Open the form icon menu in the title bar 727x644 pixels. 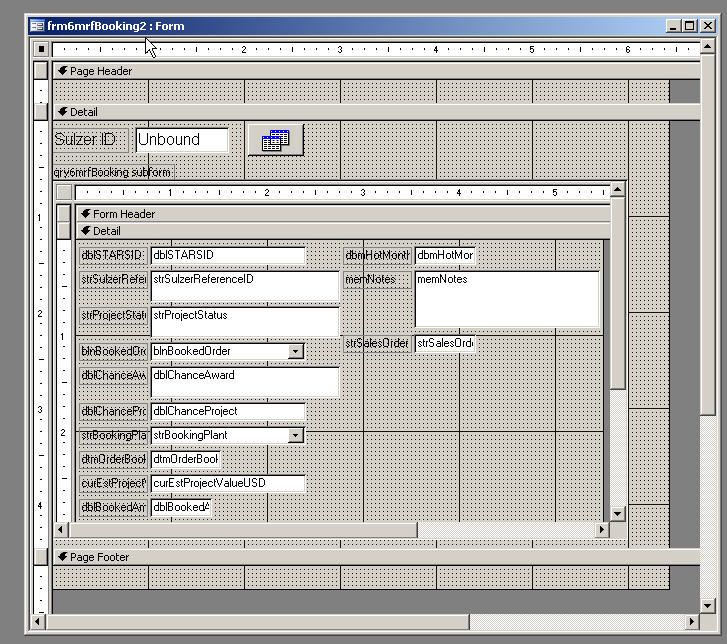pyautogui.click(x=36, y=26)
